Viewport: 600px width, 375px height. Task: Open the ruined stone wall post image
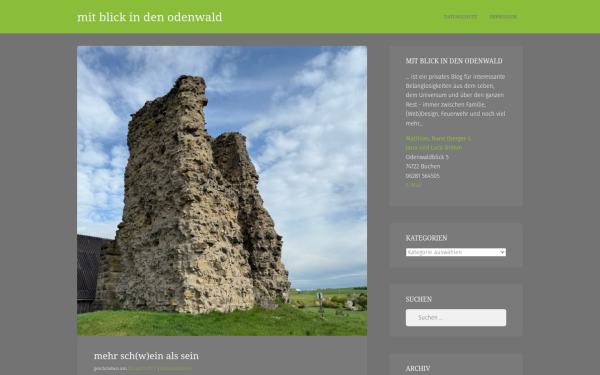click(222, 191)
